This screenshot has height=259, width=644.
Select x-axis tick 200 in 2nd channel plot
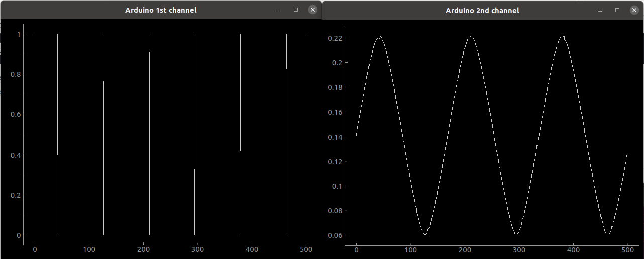click(x=465, y=249)
